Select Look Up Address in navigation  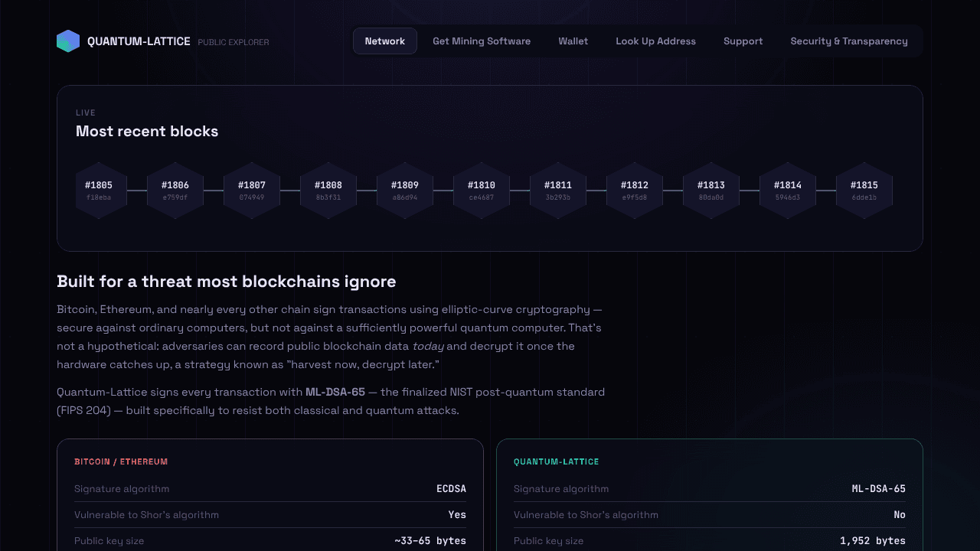[656, 41]
